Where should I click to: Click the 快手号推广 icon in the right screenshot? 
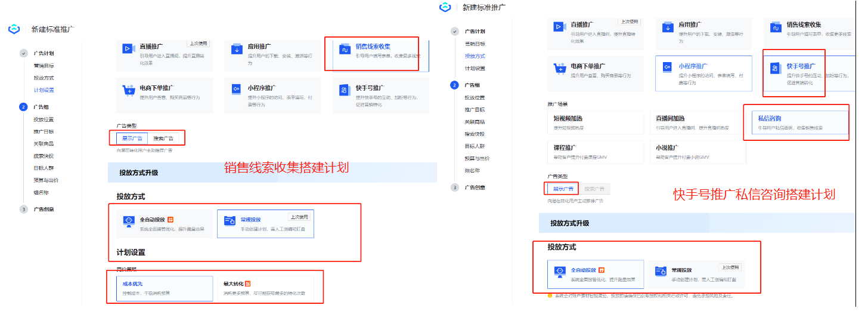tap(774, 69)
